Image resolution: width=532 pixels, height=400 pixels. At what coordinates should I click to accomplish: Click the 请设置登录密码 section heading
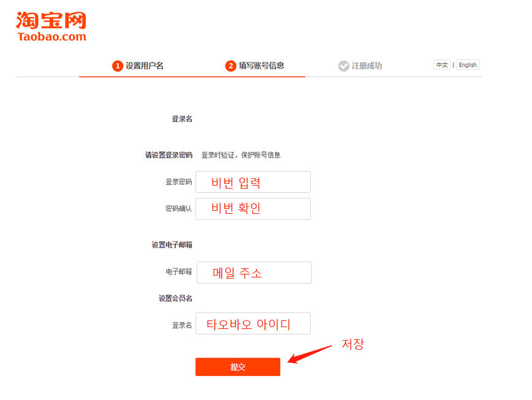click(x=169, y=155)
